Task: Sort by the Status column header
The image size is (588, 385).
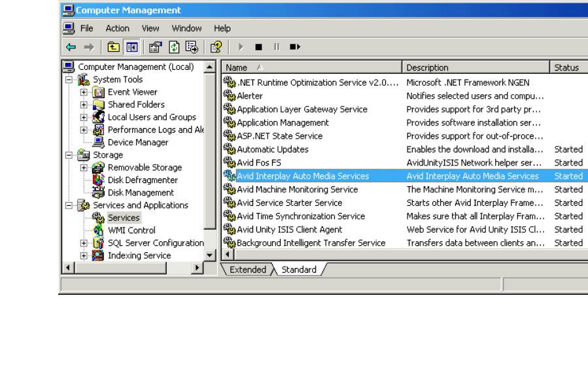Action: (x=569, y=67)
